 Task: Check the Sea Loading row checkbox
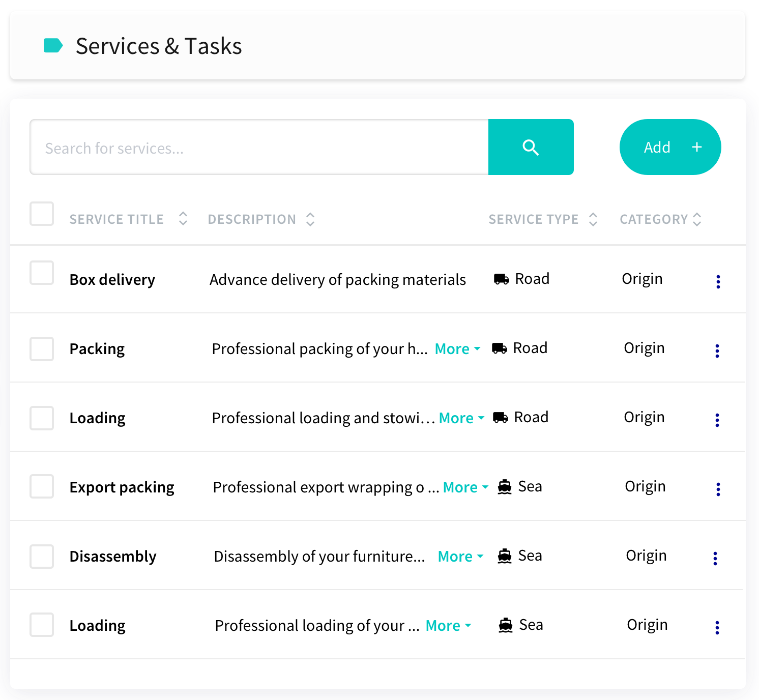[42, 625]
